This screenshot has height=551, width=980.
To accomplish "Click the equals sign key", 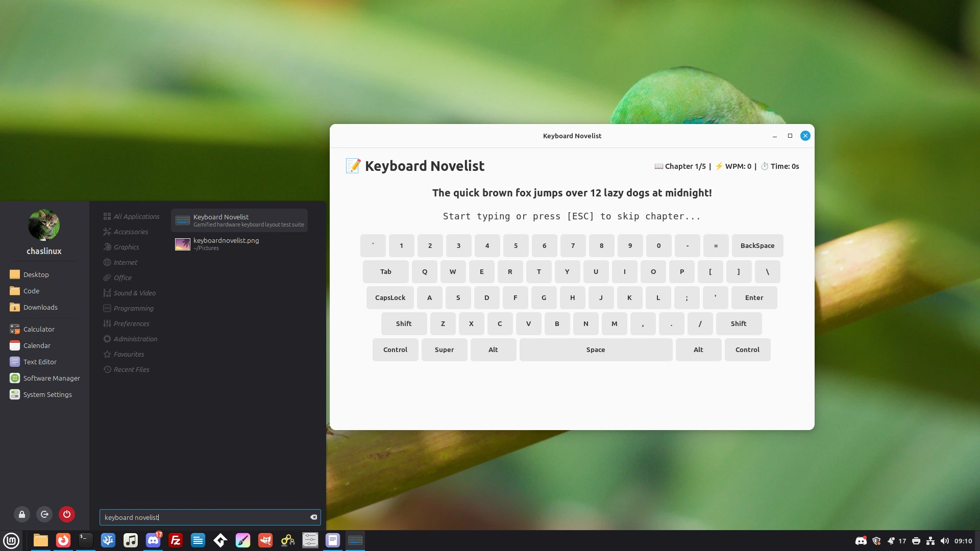I will coord(716,246).
